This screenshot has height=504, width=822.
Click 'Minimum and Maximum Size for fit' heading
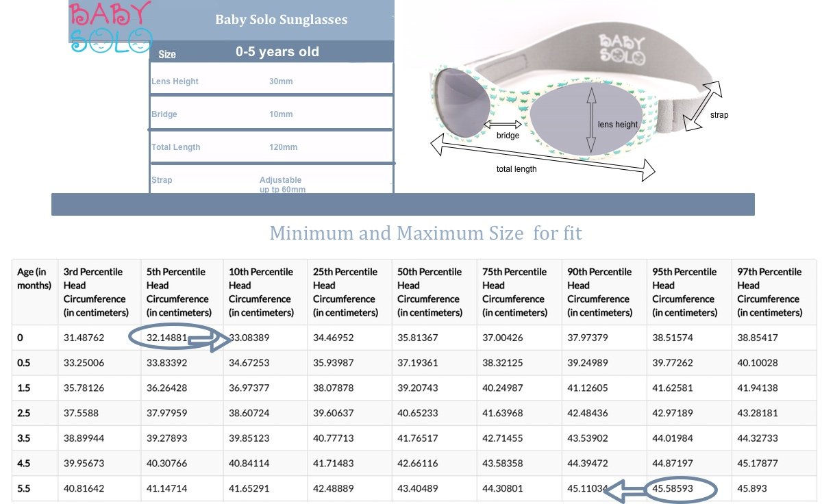pyautogui.click(x=426, y=233)
